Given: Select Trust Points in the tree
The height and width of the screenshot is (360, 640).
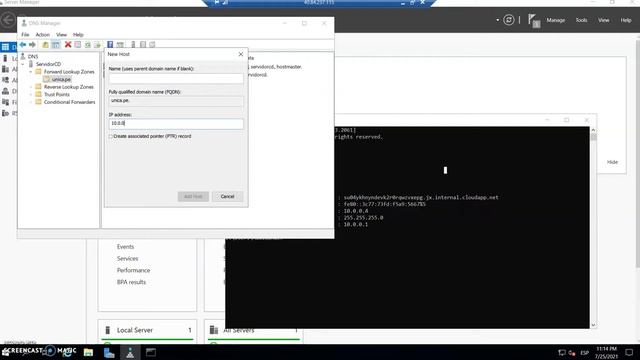Looking at the screenshot, I should [57, 94].
